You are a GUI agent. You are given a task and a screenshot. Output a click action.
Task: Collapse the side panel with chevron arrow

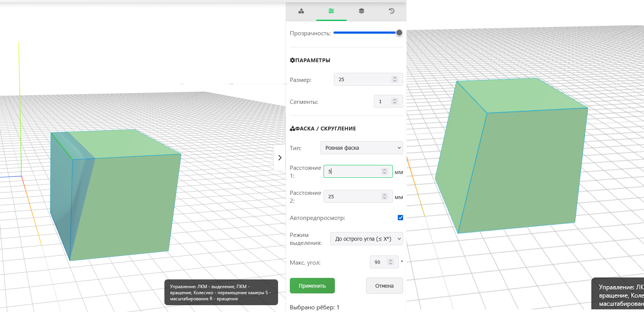tap(280, 158)
